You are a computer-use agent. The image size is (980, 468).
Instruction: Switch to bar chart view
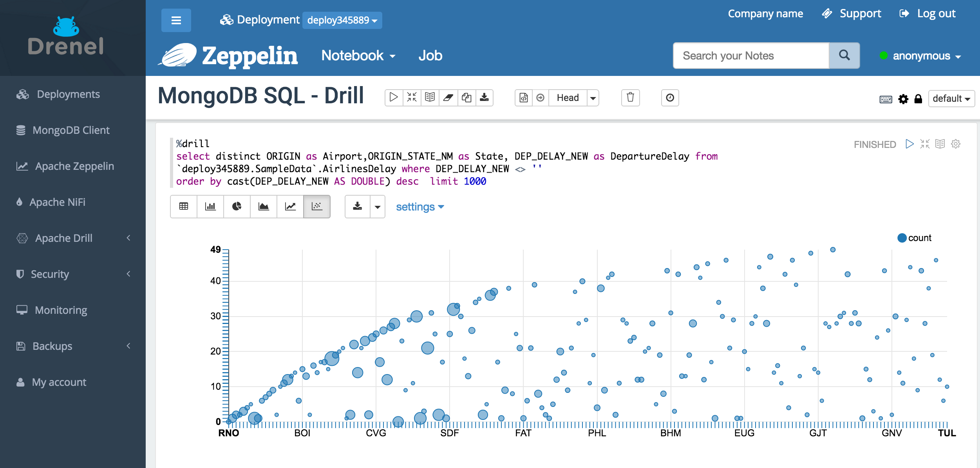tap(210, 206)
